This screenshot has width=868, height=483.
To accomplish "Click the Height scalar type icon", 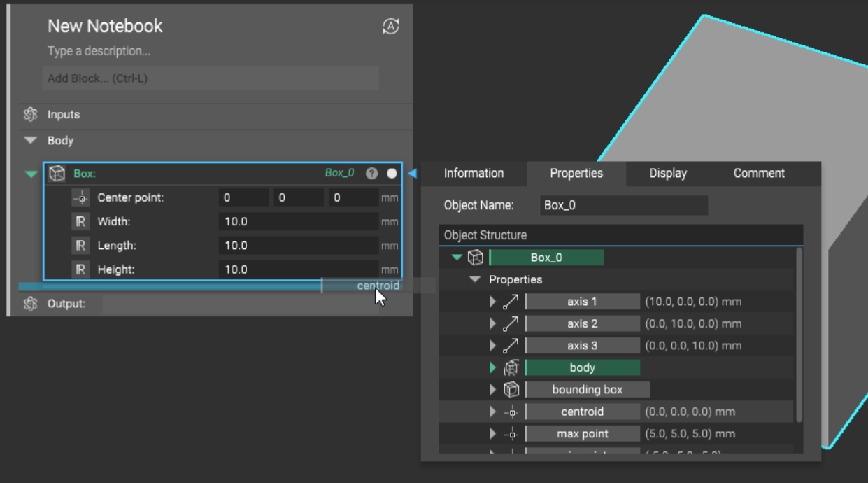I will (x=81, y=269).
